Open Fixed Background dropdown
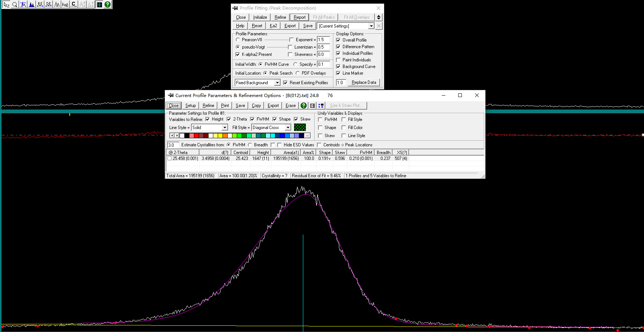 (277, 83)
